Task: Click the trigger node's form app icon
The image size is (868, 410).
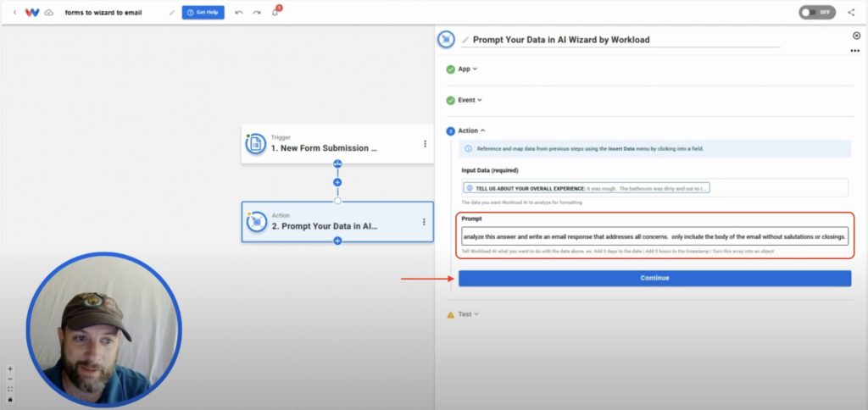Action: point(256,144)
